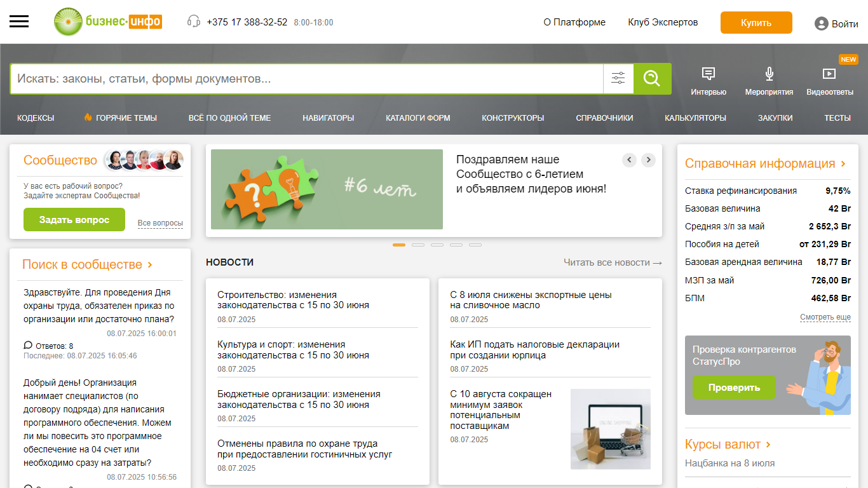Click the puzzle pieces banner image
Image resolution: width=868 pixels, height=488 pixels.
(327, 189)
